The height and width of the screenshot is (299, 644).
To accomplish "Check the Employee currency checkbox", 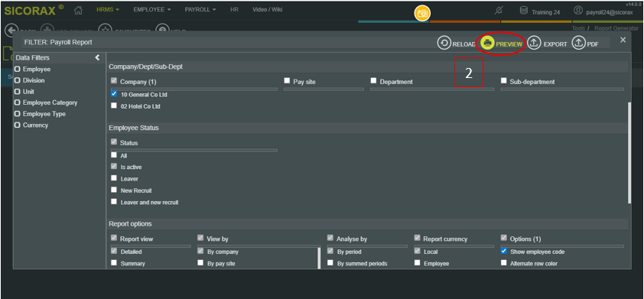I will pyautogui.click(x=417, y=263).
